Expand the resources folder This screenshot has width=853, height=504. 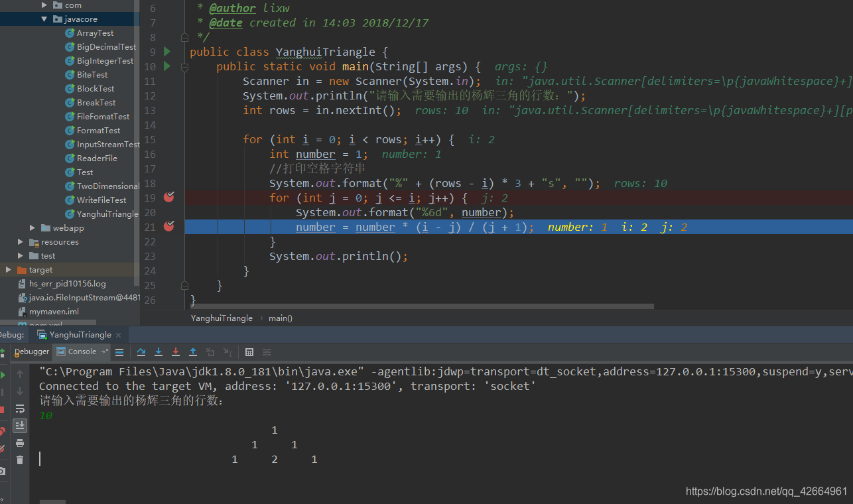21,242
